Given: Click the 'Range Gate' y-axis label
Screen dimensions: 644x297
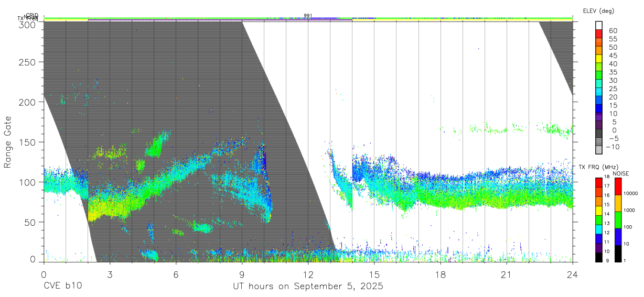Looking at the screenshot, I should pos(8,142).
